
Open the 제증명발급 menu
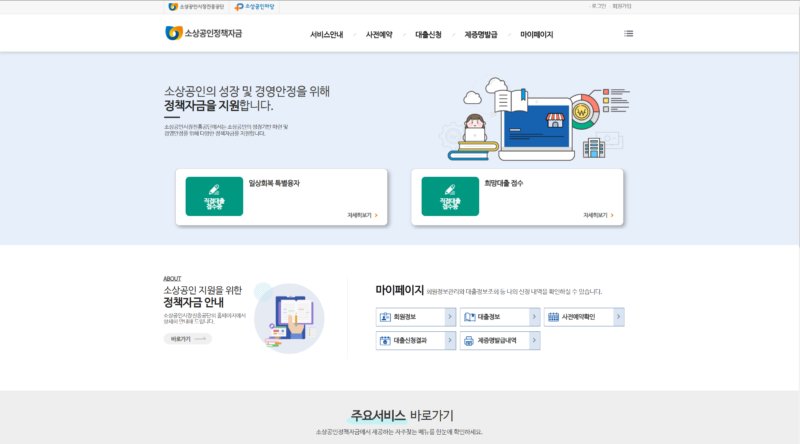click(481, 35)
